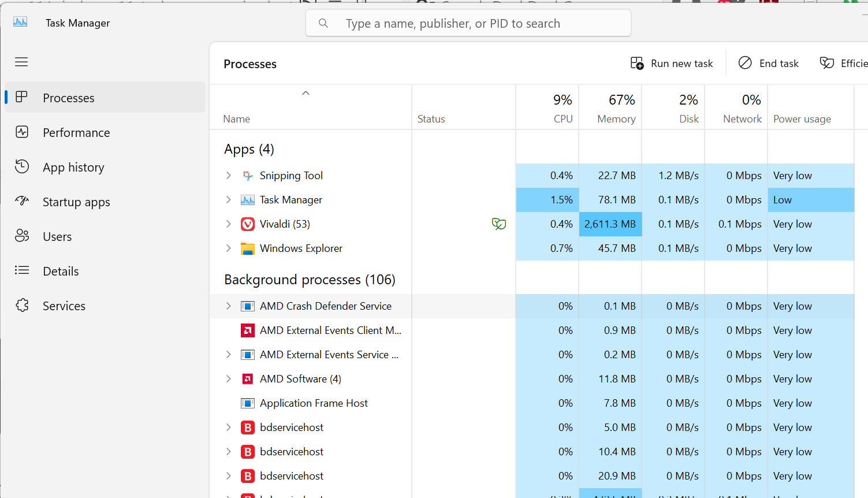Expand the Snipping Tool process group
868x498 pixels.
[x=229, y=176]
